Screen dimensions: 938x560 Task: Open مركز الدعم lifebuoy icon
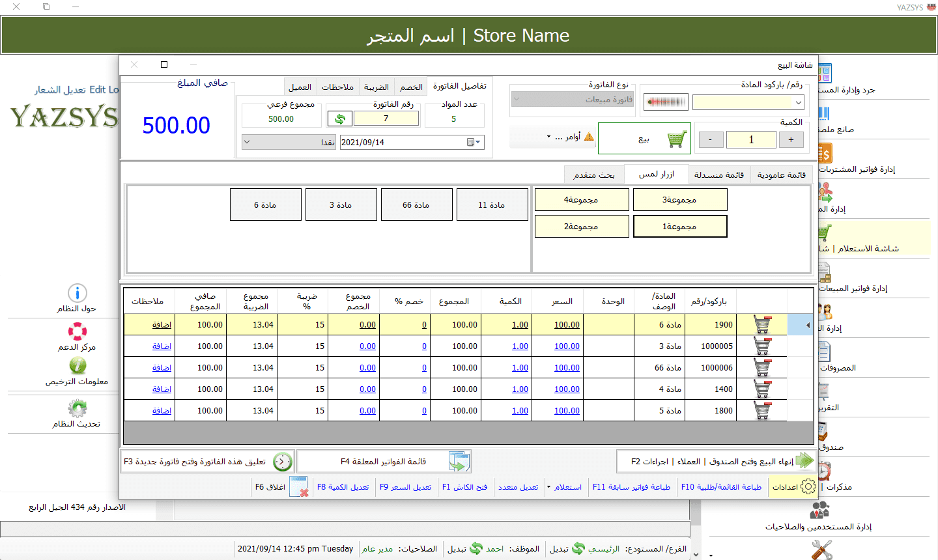click(x=78, y=331)
